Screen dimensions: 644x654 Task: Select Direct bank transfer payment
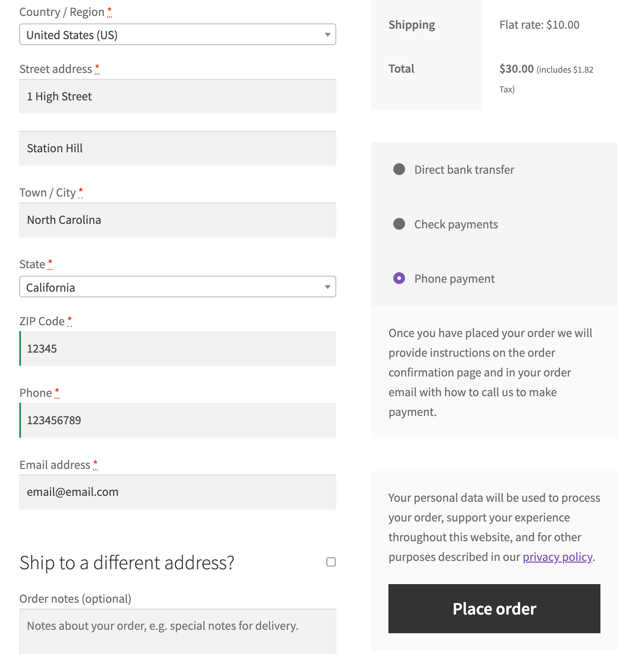pyautogui.click(x=399, y=169)
